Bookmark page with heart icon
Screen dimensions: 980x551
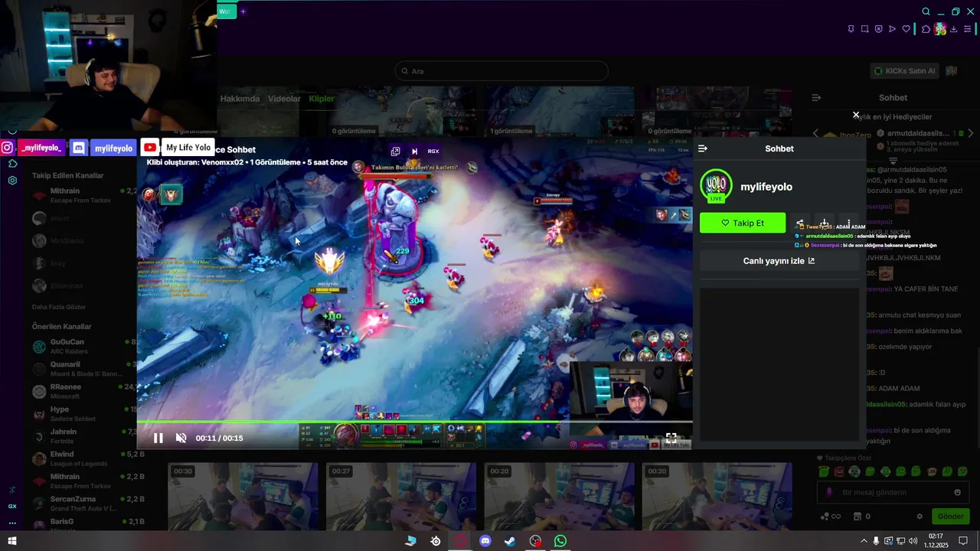906,29
